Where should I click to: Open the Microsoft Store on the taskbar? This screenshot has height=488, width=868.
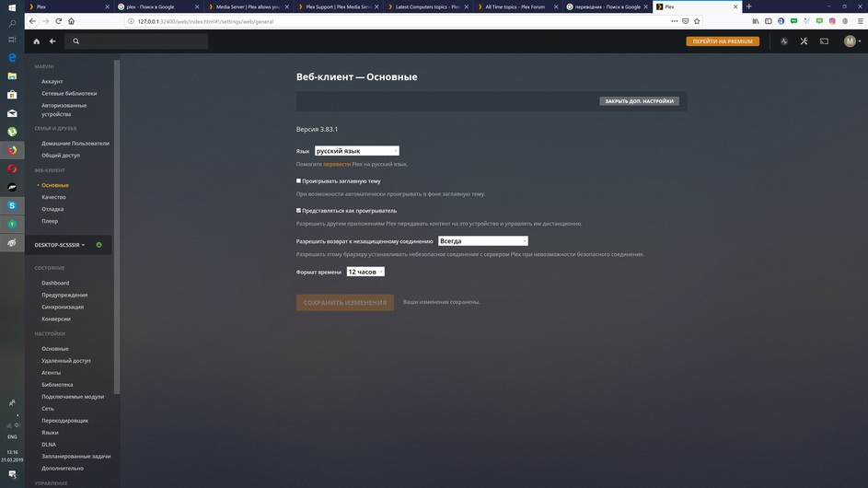coord(12,95)
